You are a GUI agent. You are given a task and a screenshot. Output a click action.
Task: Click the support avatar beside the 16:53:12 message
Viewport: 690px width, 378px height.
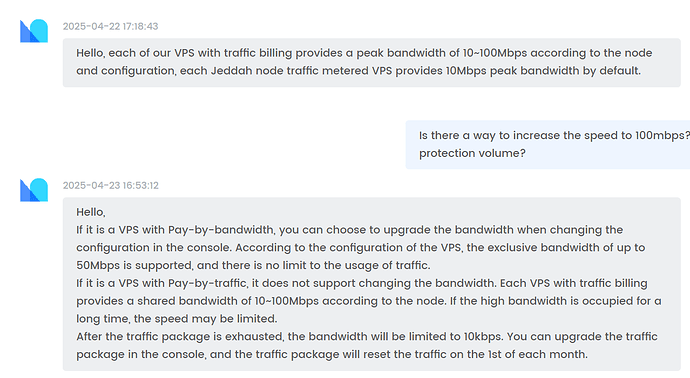pyautogui.click(x=34, y=190)
